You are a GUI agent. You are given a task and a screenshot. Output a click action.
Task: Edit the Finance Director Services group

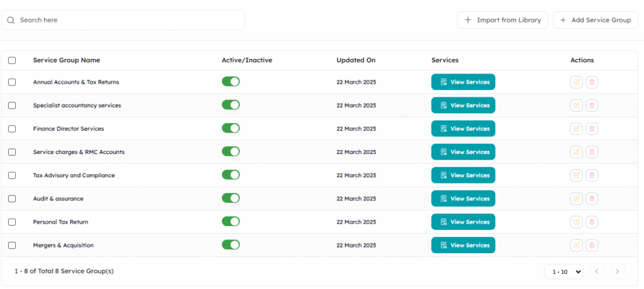[576, 129]
